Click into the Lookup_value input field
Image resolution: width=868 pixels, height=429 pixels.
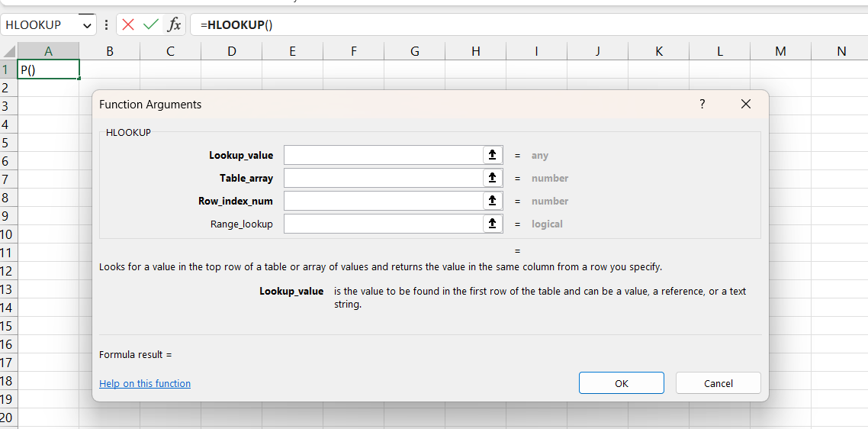click(383, 155)
